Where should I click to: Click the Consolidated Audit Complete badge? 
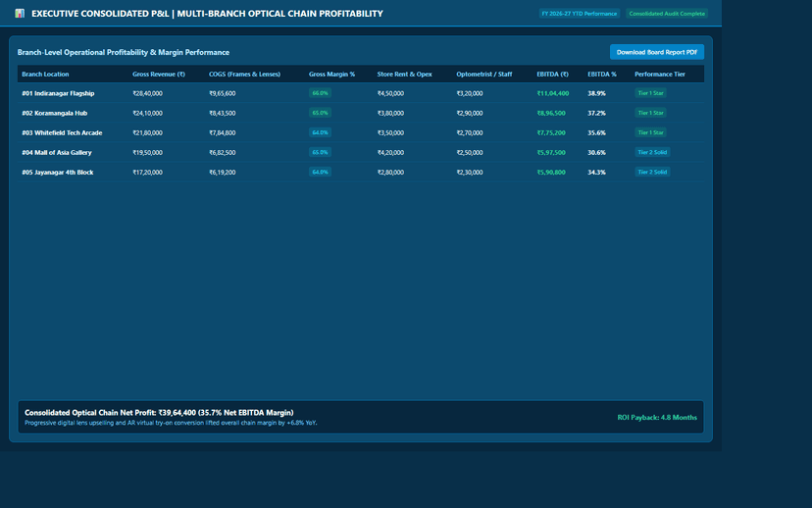tap(667, 14)
